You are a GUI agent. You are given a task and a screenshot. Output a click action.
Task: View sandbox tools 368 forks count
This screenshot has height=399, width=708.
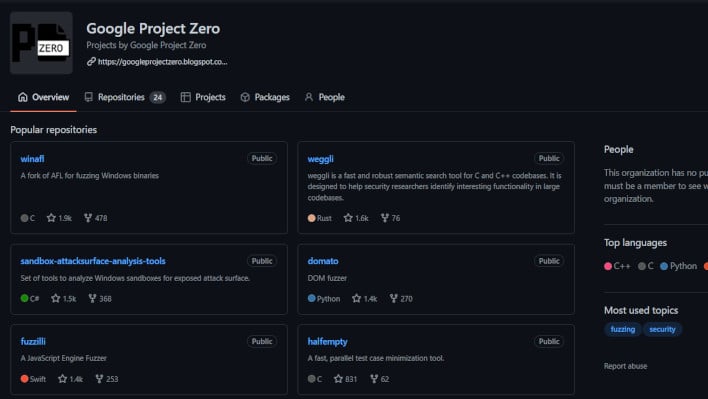(x=106, y=299)
